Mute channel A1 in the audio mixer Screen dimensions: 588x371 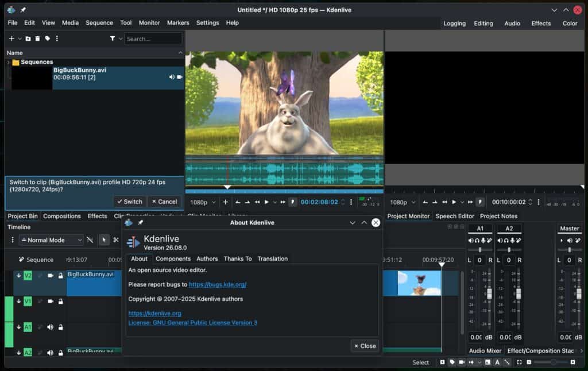471,241
